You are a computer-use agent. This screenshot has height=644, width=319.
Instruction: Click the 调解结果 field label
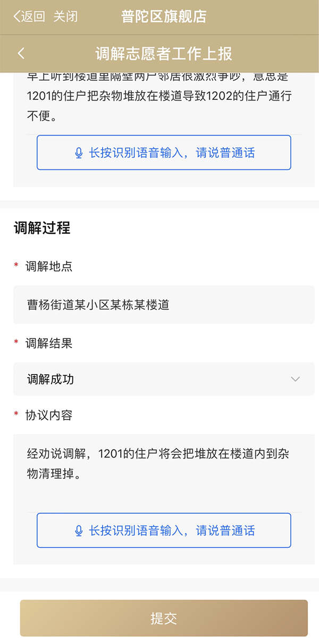click(x=49, y=344)
